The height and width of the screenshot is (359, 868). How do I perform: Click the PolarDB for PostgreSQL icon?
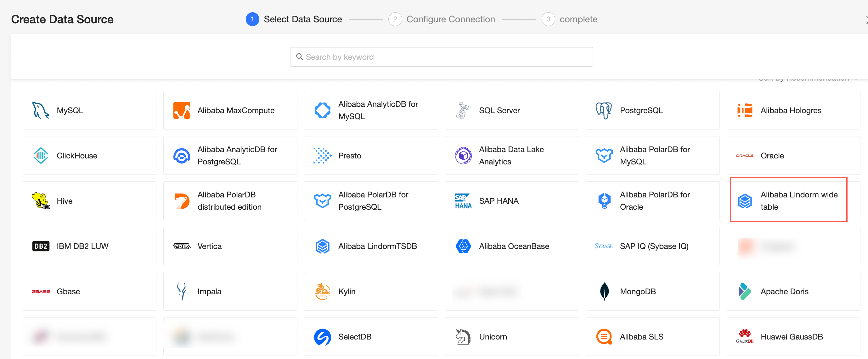point(323,201)
